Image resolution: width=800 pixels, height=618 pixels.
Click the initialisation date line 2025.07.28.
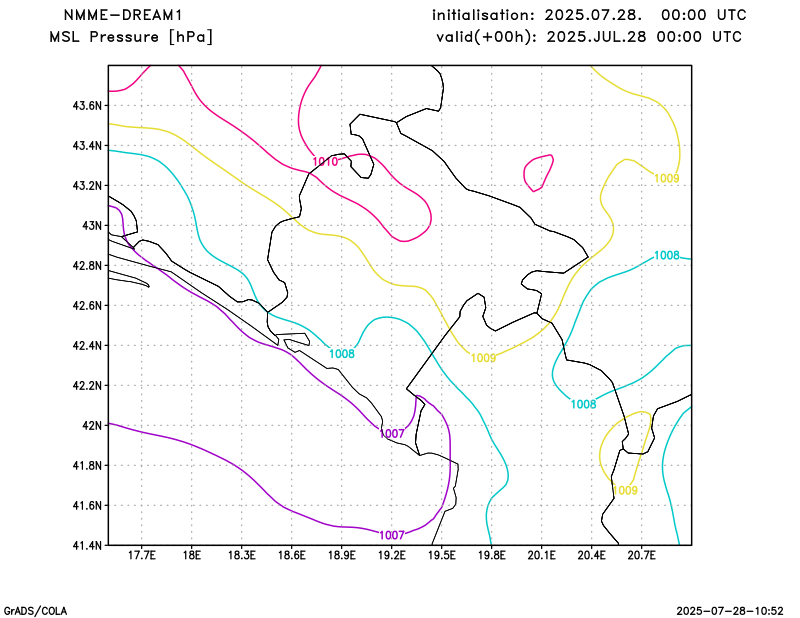[x=589, y=15]
